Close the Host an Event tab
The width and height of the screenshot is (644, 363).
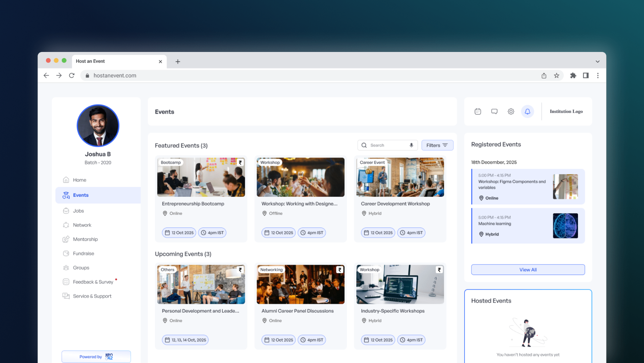(160, 62)
